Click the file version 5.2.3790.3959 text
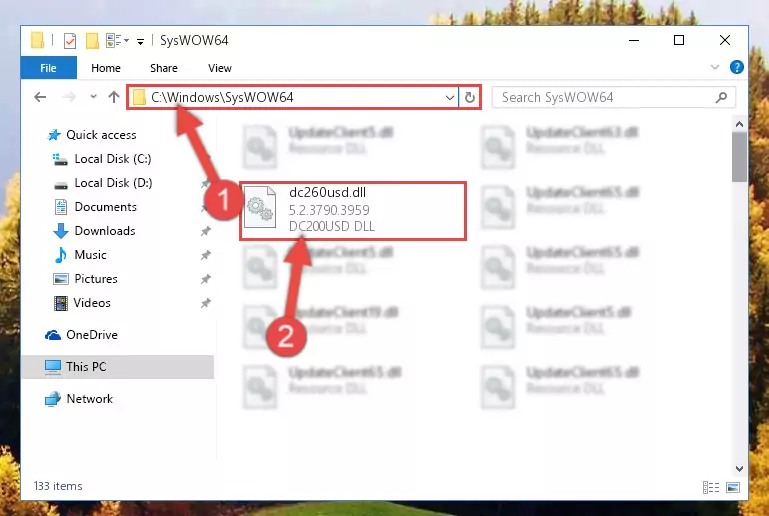The width and height of the screenshot is (769, 516). (x=329, y=210)
